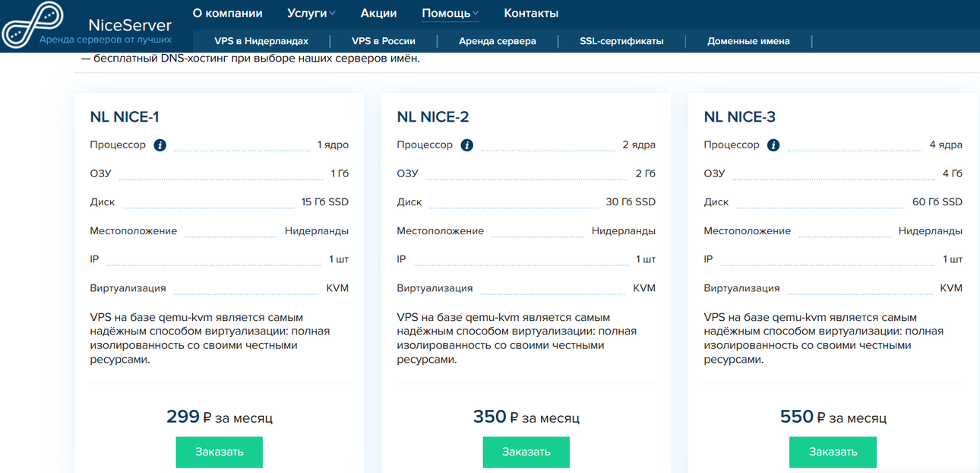The width and height of the screenshot is (980, 473).
Task: Click the Виртуализация label in NL NICE-2
Action: point(435,289)
